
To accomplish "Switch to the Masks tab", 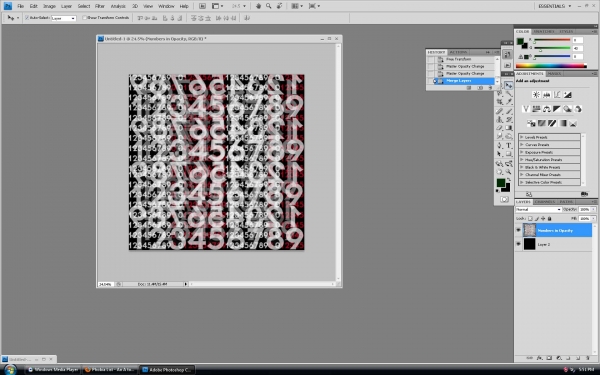I will click(554, 73).
